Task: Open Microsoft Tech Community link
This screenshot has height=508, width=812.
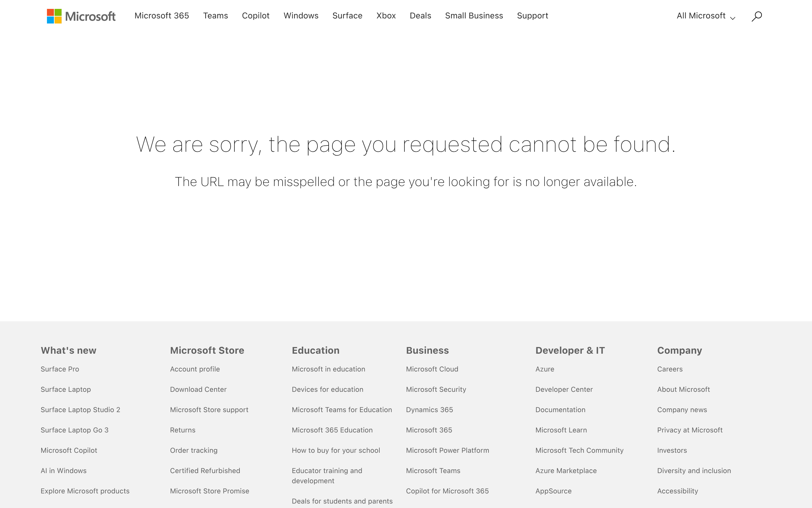Action: click(x=580, y=450)
